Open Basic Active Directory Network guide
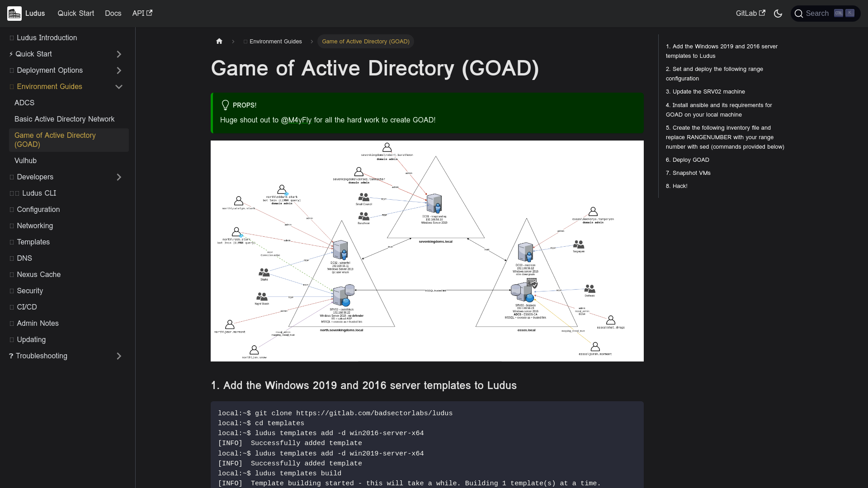Image resolution: width=868 pixels, height=488 pixels. click(x=69, y=119)
